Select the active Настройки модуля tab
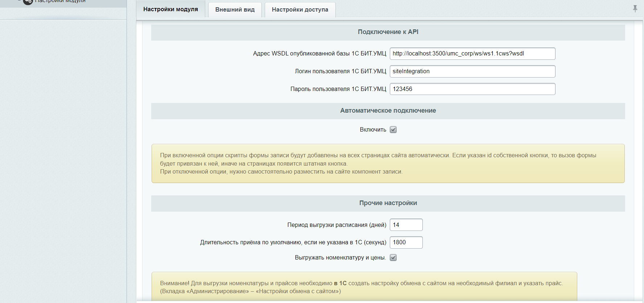 tap(170, 9)
